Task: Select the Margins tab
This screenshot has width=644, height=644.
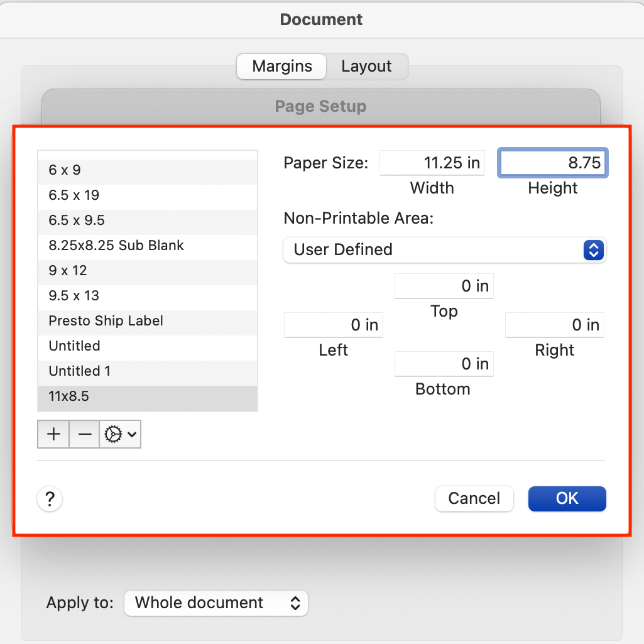Action: pyautogui.click(x=281, y=66)
